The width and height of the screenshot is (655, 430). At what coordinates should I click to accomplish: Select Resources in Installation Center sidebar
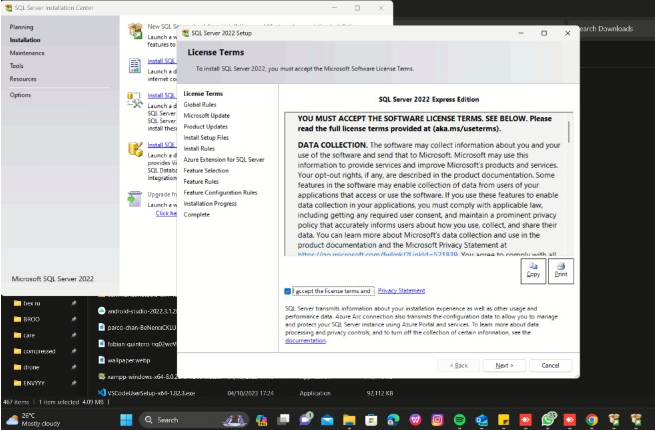point(23,79)
